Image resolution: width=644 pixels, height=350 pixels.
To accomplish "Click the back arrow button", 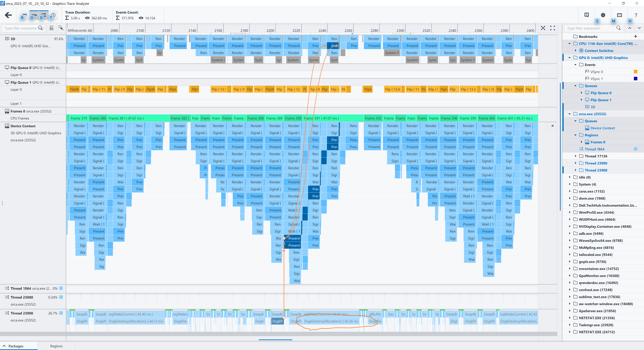I will point(8,15).
